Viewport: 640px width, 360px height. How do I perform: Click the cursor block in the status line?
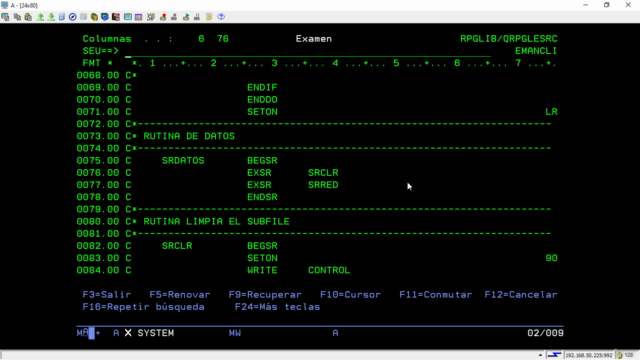tap(91, 333)
